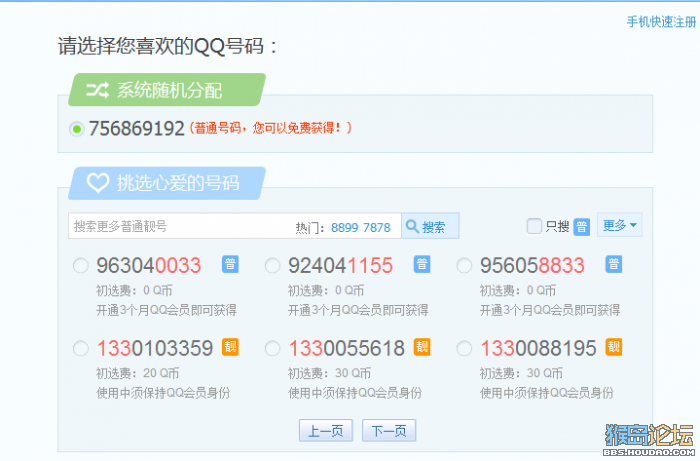Choose the number 963040033 radio button
700x461 pixels.
(81, 266)
